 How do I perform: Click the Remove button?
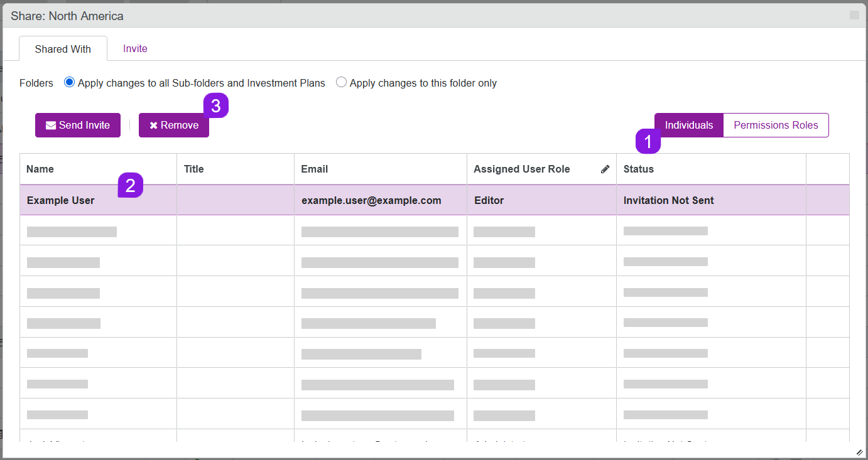click(x=174, y=125)
